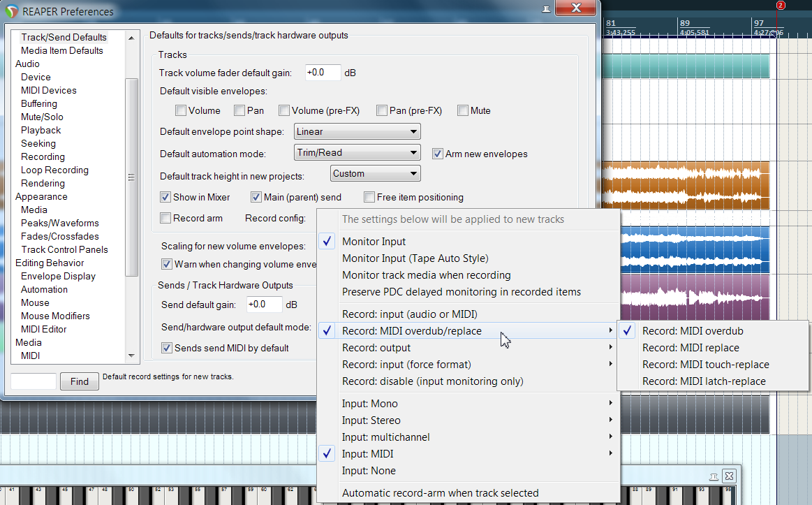The width and height of the screenshot is (812, 505).
Task: Click the category list scrollbar thumb
Action: tap(131, 177)
